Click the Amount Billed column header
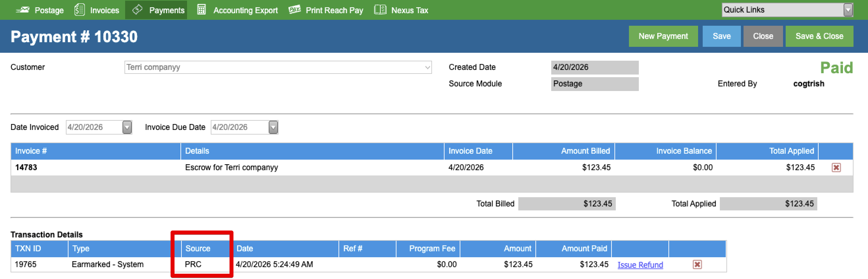Screen dimensions: 868x279 pyautogui.click(x=563, y=151)
